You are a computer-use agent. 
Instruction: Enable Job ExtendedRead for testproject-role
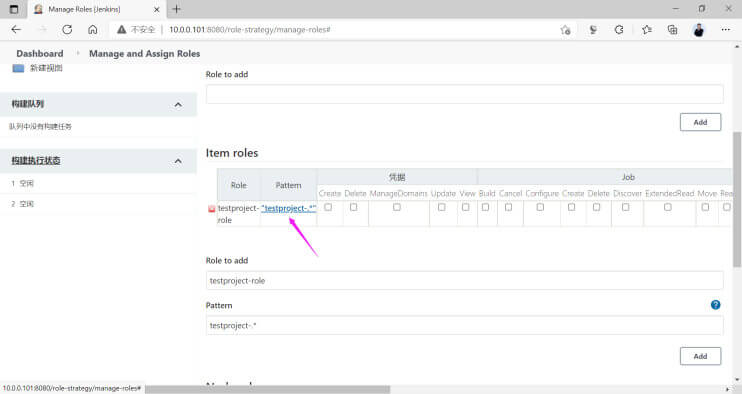pos(668,207)
